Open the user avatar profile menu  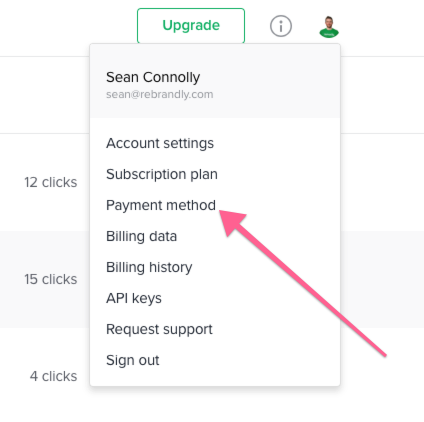coord(329,27)
